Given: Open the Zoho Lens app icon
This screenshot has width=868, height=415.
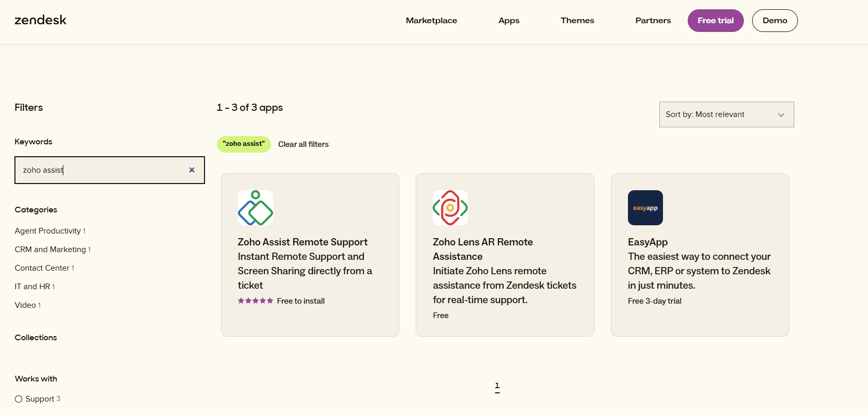Looking at the screenshot, I should [450, 208].
